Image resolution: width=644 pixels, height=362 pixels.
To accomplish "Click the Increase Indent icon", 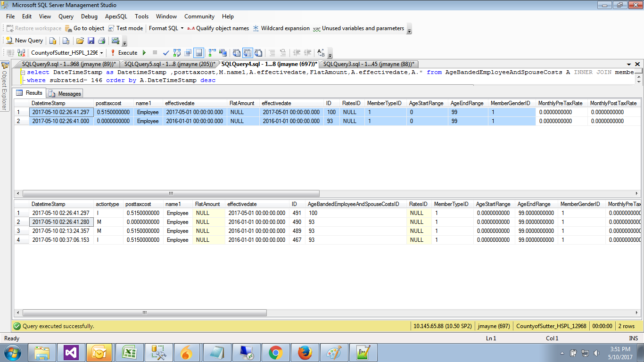I will point(307,53).
